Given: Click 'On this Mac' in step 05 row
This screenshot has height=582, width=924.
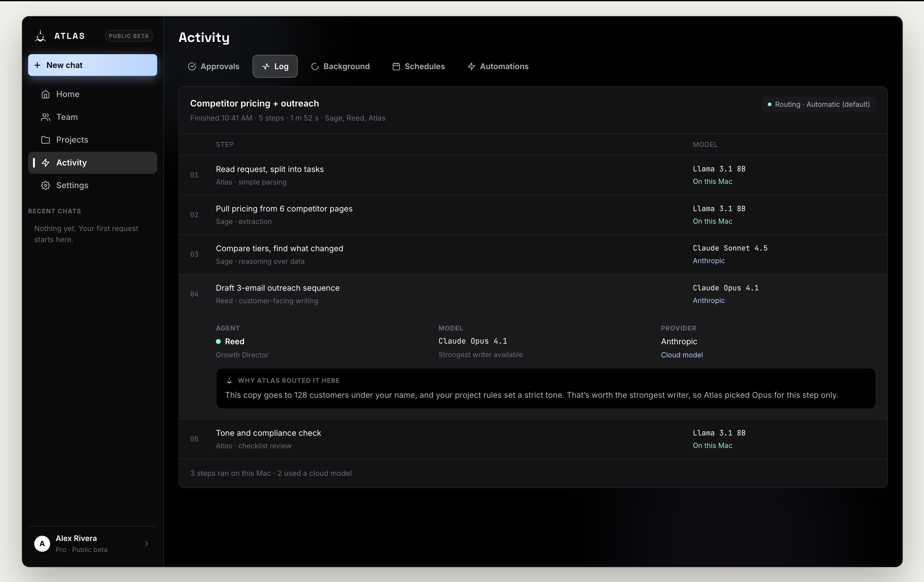Looking at the screenshot, I should click(712, 446).
